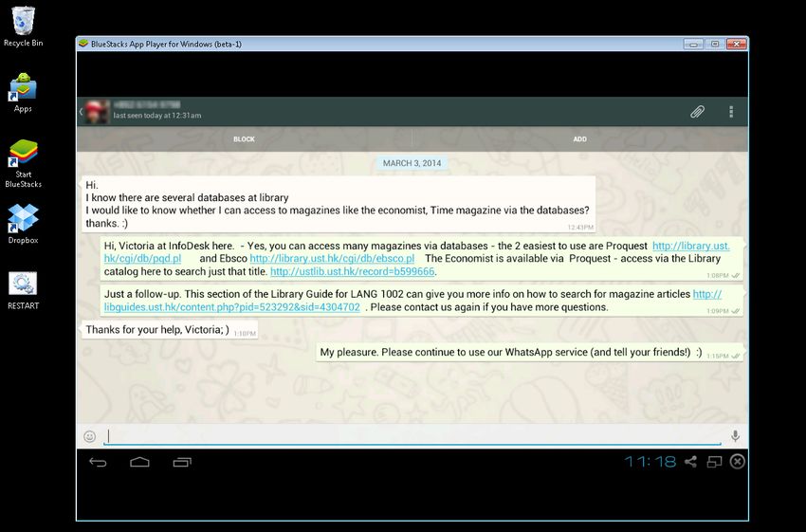Tap the BLOCK button
Image resolution: width=806 pixels, height=532 pixels.
pyautogui.click(x=244, y=139)
